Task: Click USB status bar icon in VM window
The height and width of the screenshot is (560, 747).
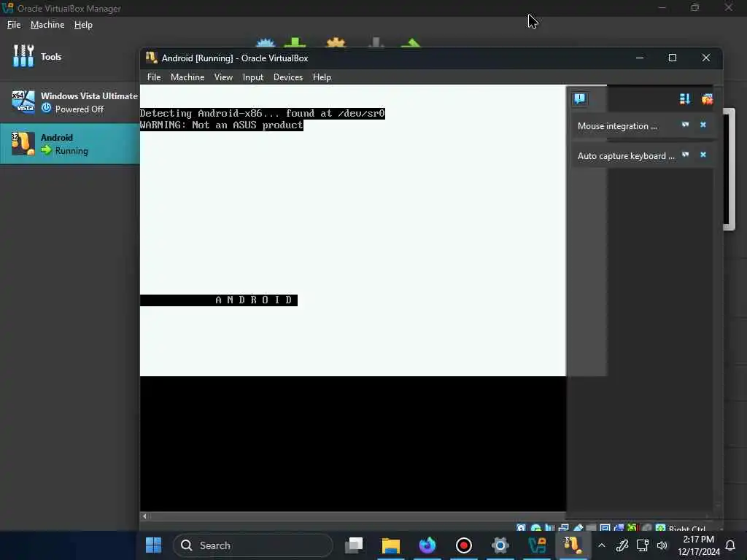Action: 578,528
